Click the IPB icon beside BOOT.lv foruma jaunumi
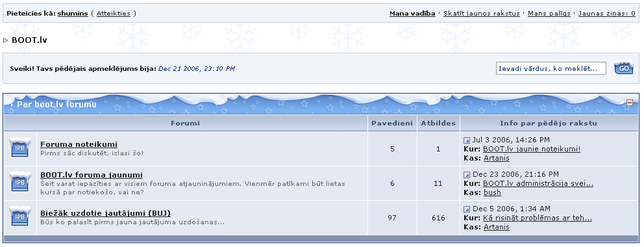Screen dimensions: 644x247 (20, 181)
